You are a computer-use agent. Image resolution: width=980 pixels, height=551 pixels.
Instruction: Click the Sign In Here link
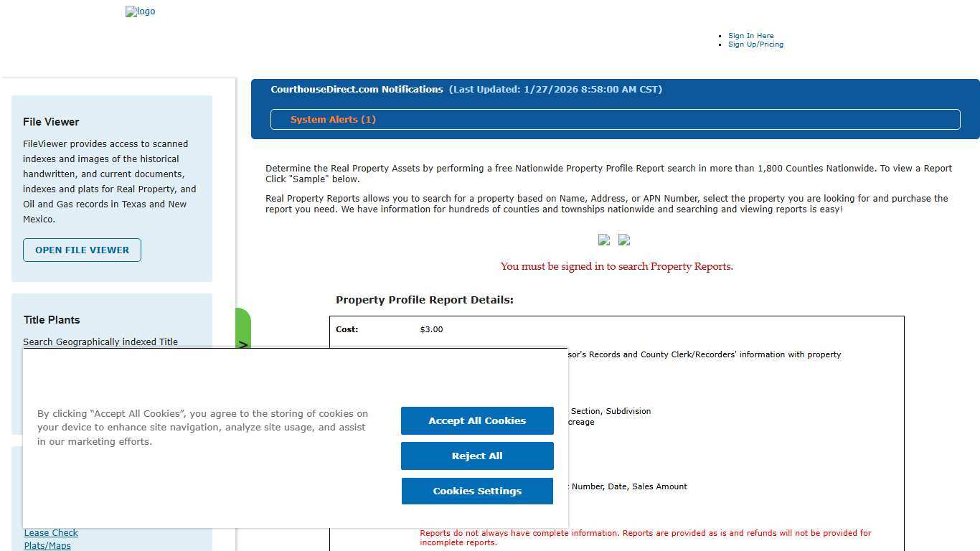point(750,35)
